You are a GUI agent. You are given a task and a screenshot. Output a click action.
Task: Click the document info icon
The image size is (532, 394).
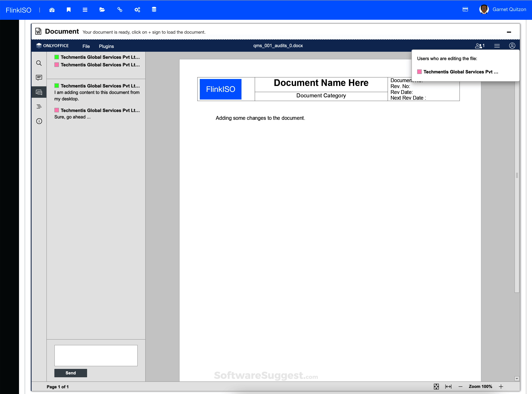[x=39, y=121]
